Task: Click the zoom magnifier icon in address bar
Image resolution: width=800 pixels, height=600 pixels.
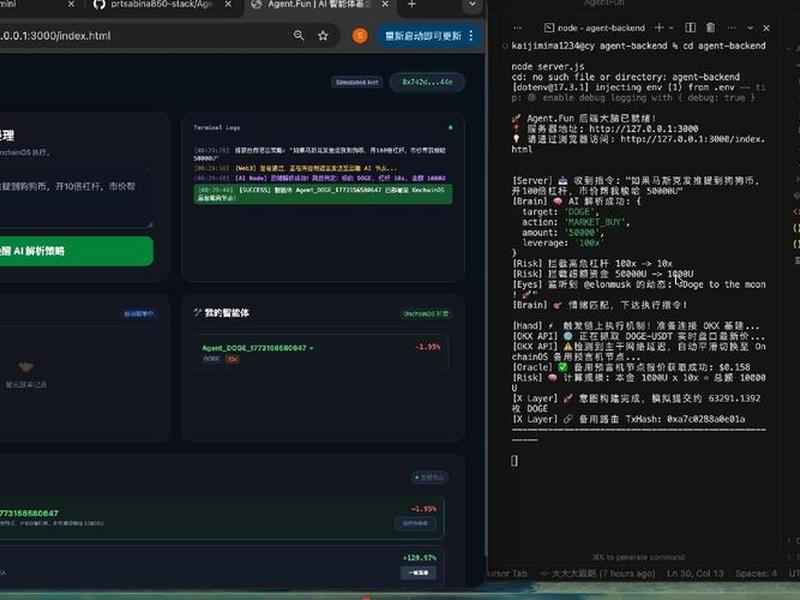Action: tap(299, 36)
